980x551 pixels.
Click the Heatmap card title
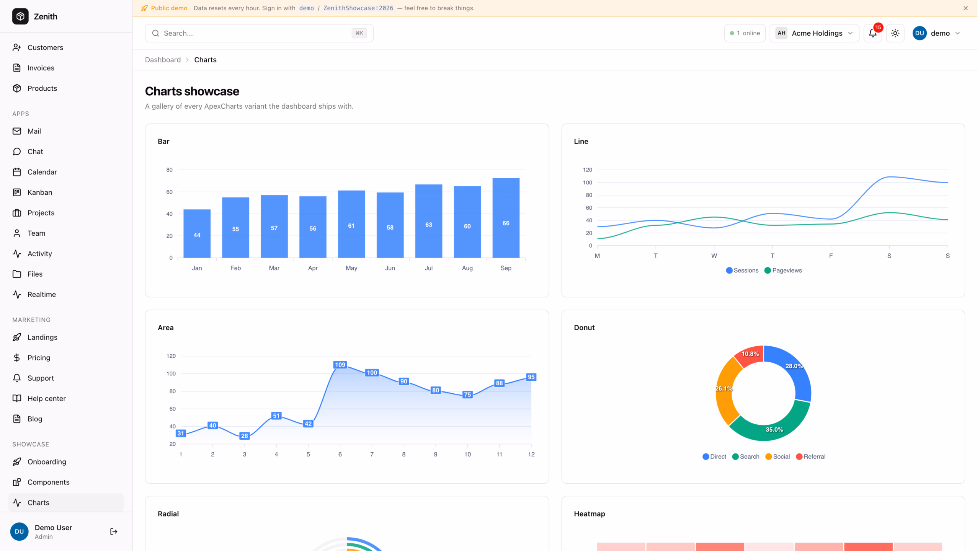[x=590, y=514]
